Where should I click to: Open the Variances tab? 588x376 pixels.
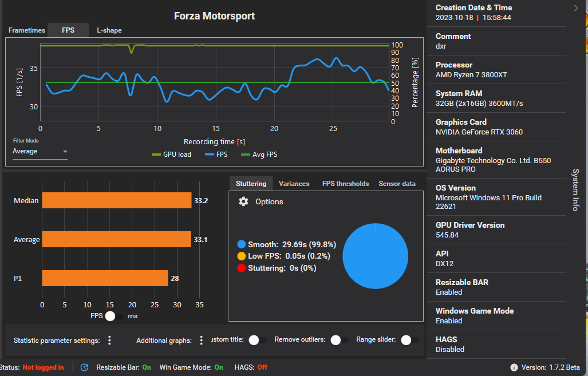pos(294,184)
